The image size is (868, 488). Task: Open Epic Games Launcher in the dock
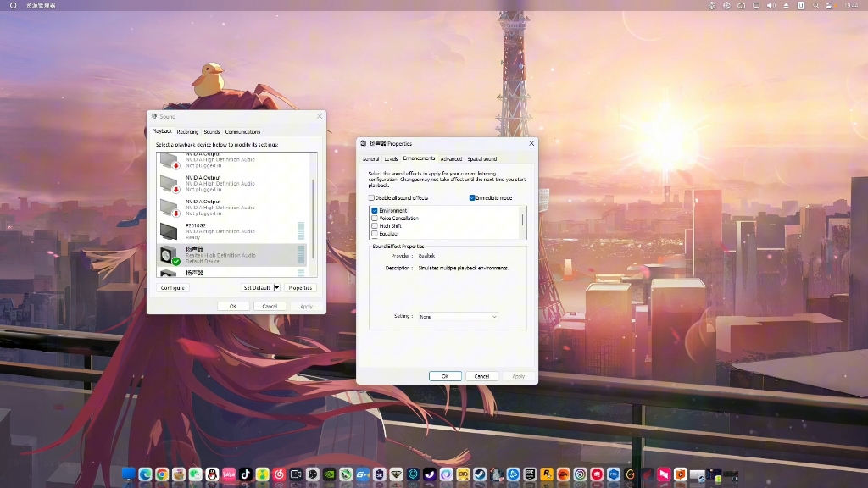tap(530, 474)
